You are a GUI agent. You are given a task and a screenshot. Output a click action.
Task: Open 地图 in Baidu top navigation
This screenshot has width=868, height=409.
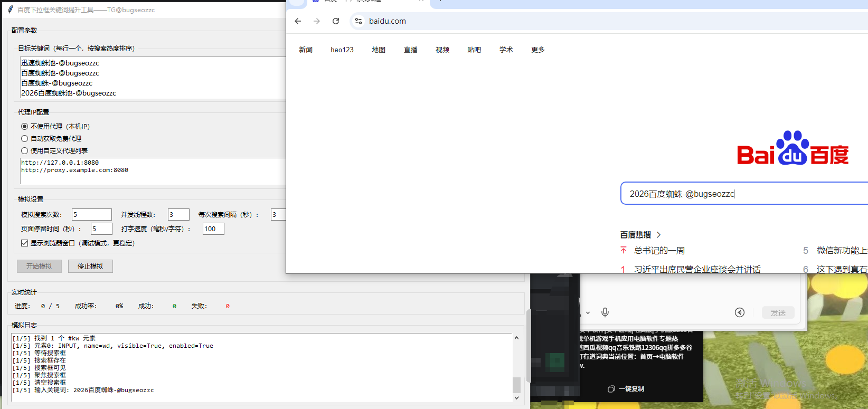point(379,50)
